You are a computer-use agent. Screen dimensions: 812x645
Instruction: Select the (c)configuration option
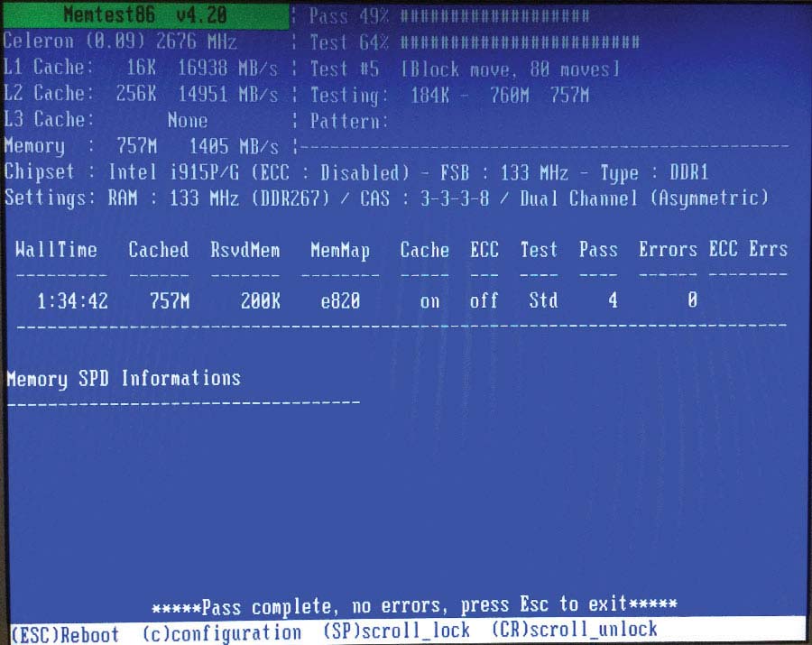(222, 632)
